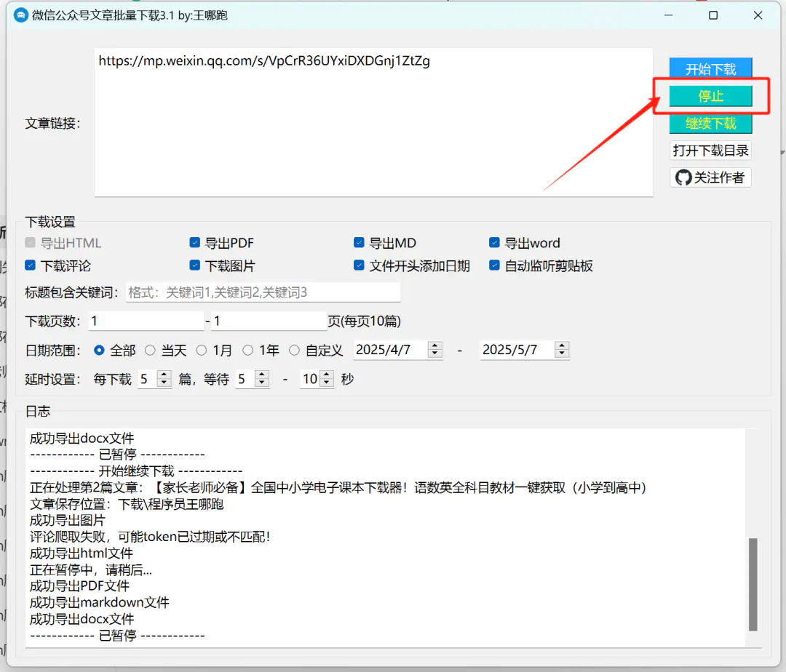Viewport: 786px width, 672px height.
Task: Decrease the end date 2025/5/7 with down arrow
Action: coord(562,354)
